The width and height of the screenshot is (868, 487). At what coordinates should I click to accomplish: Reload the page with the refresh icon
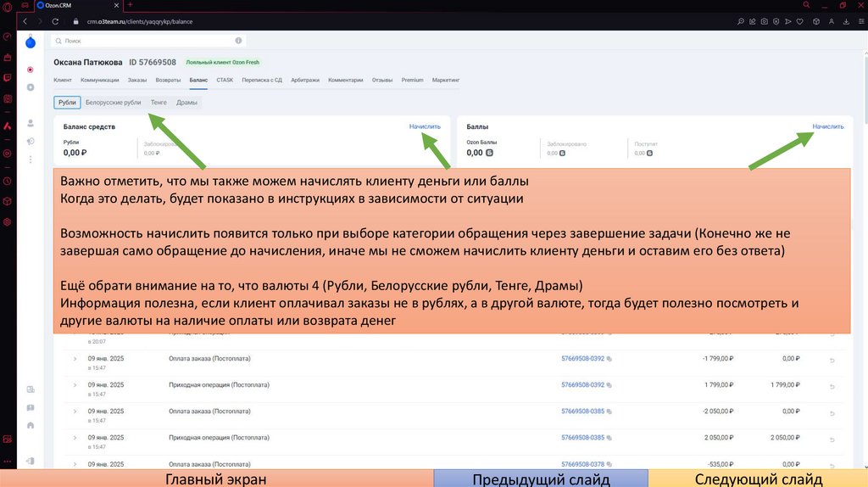55,21
